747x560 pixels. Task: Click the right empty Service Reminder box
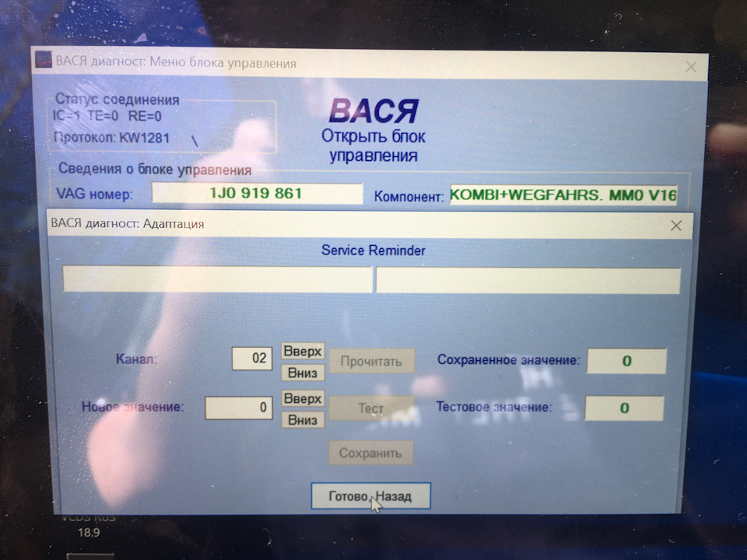[x=528, y=281]
